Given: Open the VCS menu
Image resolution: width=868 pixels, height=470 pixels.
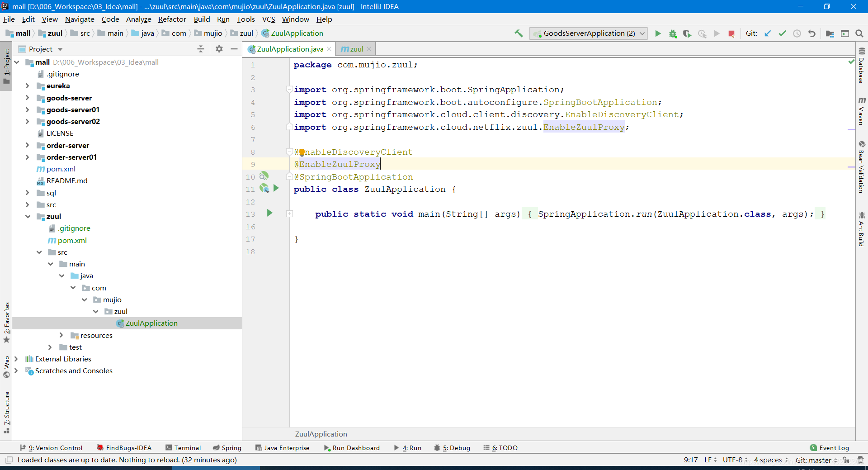Looking at the screenshot, I should pyautogui.click(x=269, y=19).
